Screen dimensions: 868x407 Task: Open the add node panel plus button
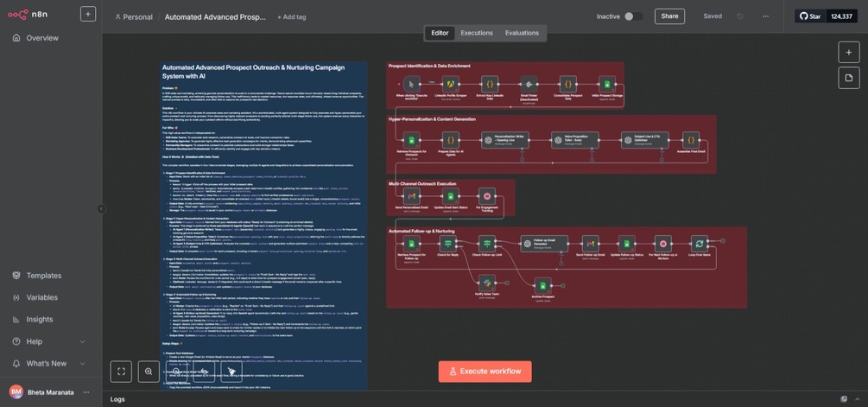click(849, 52)
